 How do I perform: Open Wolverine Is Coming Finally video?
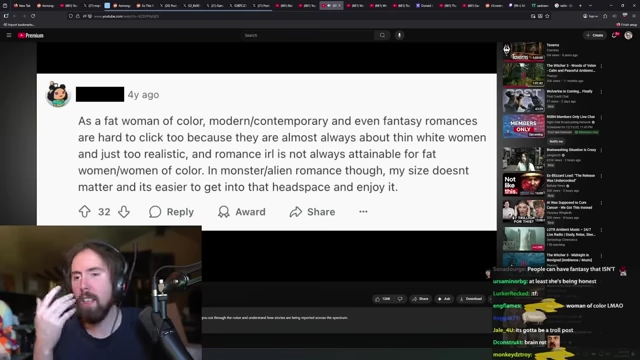coord(524,100)
